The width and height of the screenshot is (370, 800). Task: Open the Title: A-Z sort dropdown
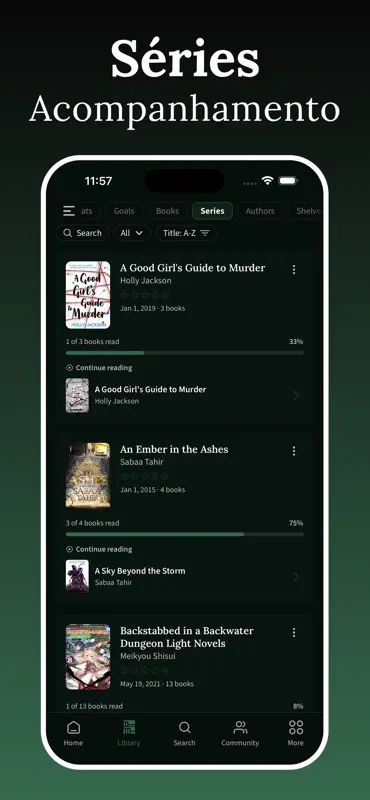186,233
